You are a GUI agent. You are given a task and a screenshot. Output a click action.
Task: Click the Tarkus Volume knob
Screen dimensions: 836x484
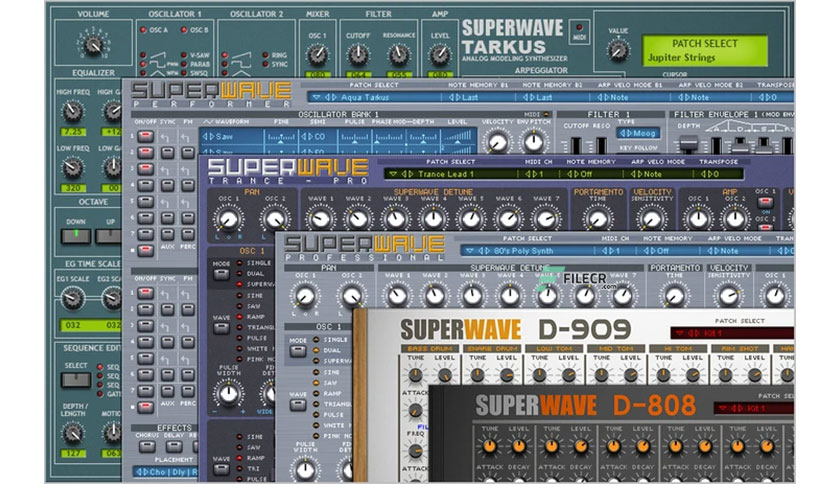coord(94,45)
